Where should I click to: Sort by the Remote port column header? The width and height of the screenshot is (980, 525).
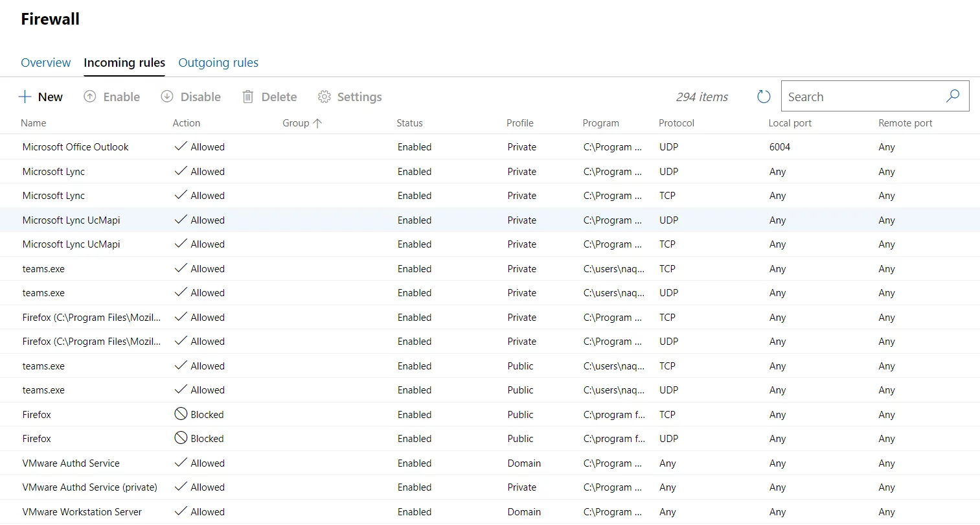coord(906,123)
